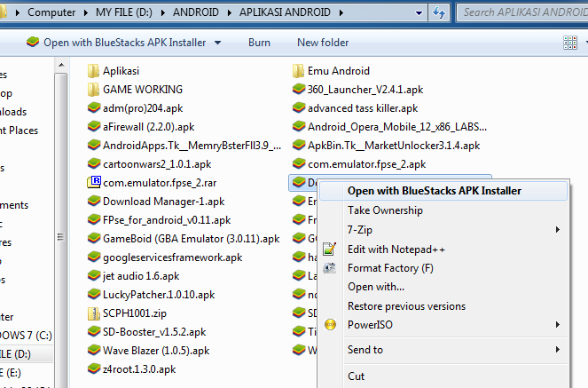
Task: Select Take Ownership from context menu
Action: [443, 210]
